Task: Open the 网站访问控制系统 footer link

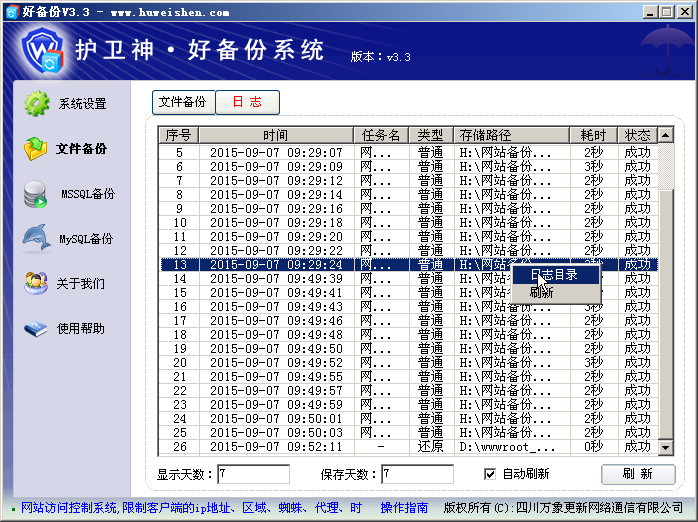Action: pyautogui.click(x=191, y=508)
